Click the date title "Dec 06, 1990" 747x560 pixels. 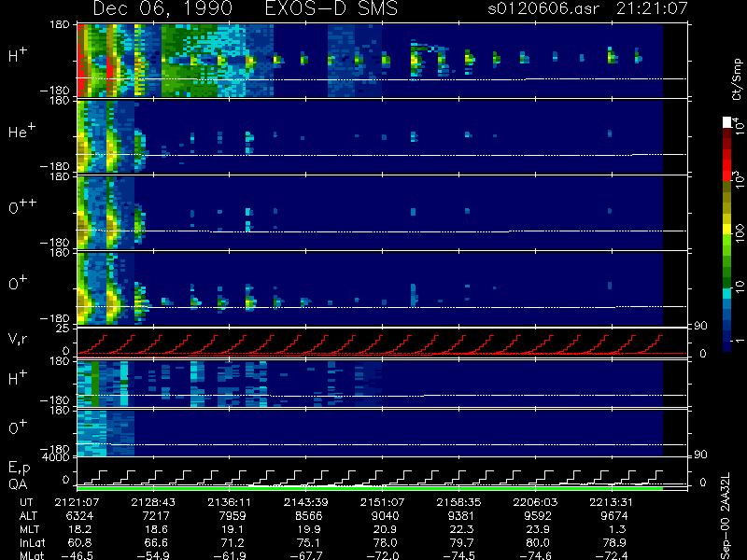pyautogui.click(x=162, y=8)
